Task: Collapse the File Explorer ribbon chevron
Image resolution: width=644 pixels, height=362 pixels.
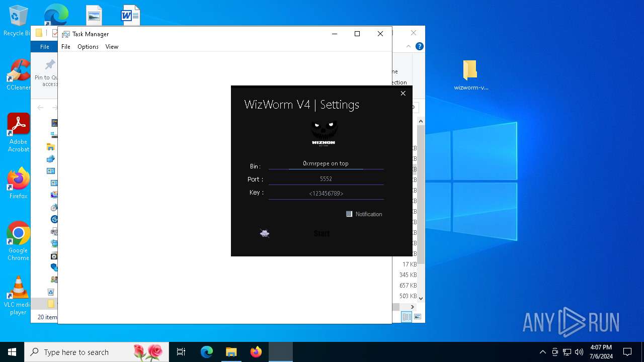Action: [409, 46]
